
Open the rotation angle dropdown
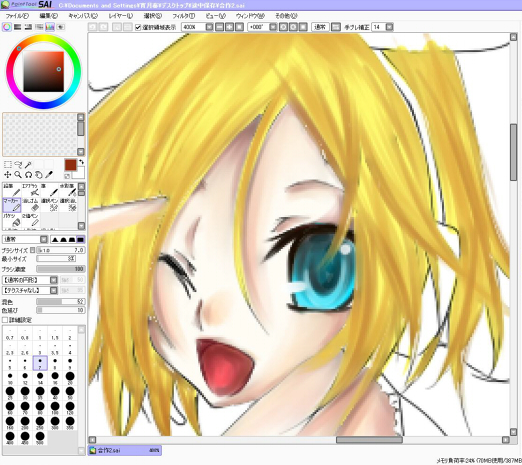click(x=273, y=27)
